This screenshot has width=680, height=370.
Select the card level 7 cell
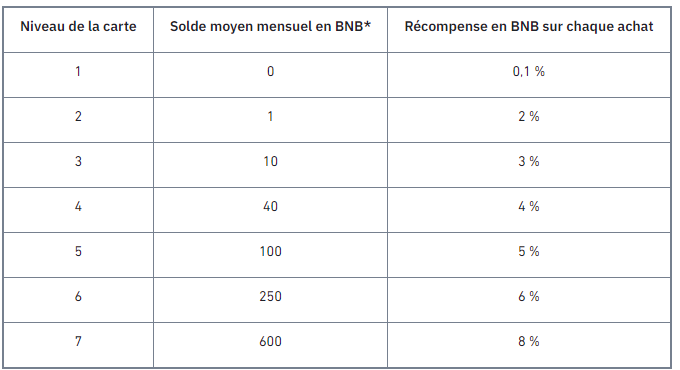coord(78,342)
